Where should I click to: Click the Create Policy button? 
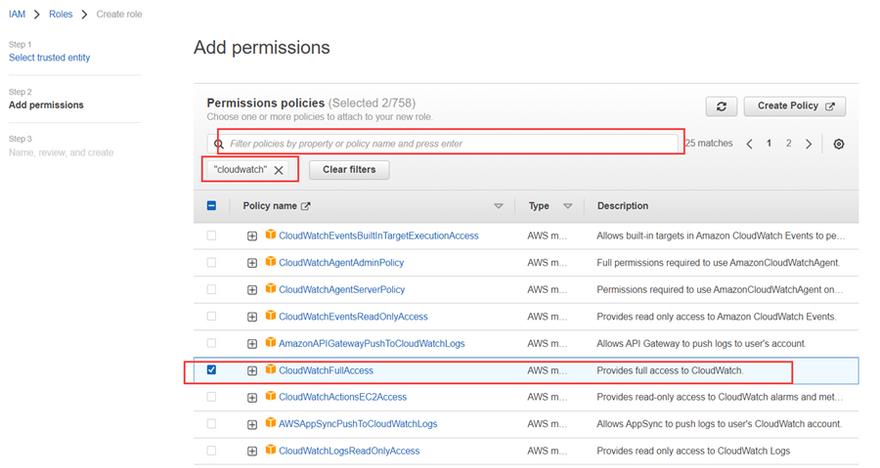[795, 106]
